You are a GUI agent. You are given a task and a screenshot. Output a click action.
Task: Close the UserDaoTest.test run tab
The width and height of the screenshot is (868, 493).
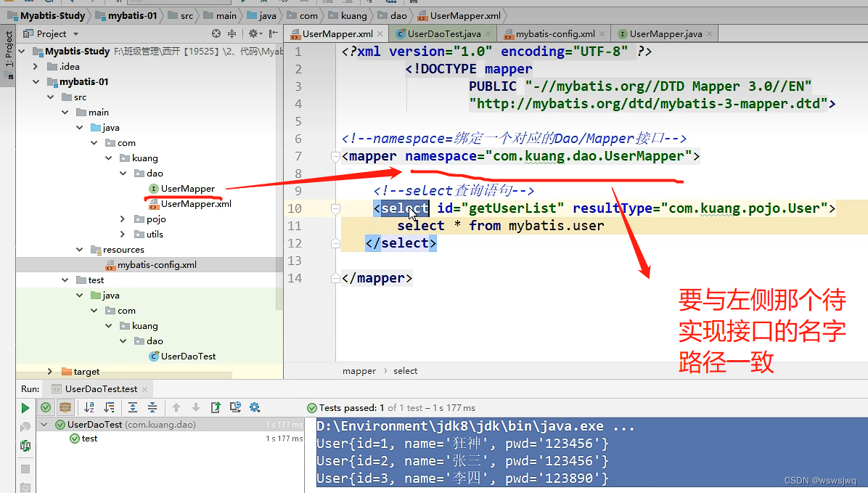coord(145,389)
